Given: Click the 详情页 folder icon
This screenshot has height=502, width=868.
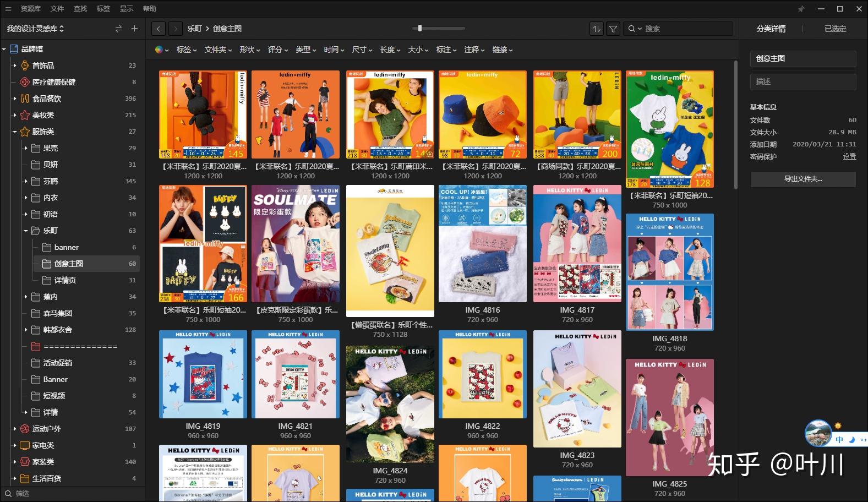Looking at the screenshot, I should pos(47,280).
